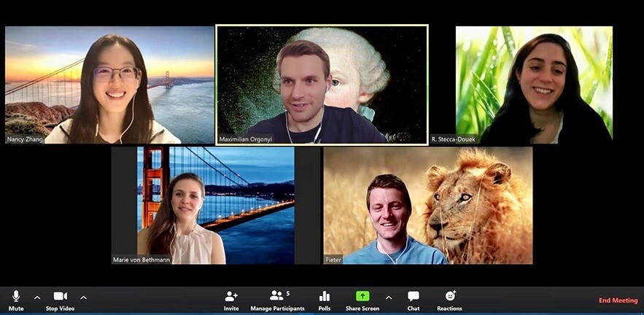This screenshot has height=315, width=644.
Task: Select R. Stecca-Douek's video tile
Action: click(x=534, y=84)
